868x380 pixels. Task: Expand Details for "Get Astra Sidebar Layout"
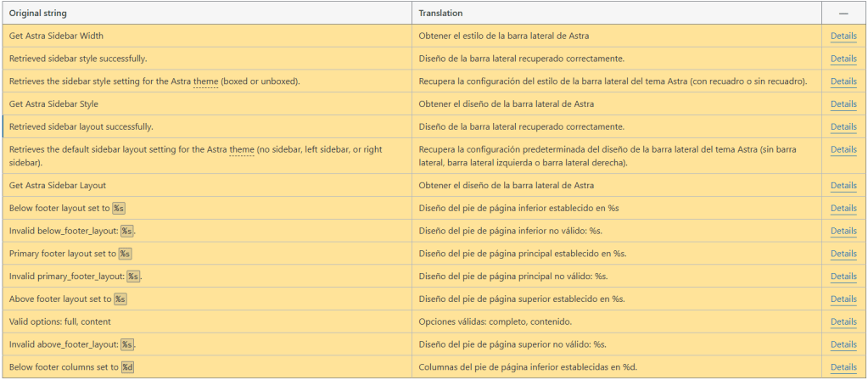pos(843,185)
